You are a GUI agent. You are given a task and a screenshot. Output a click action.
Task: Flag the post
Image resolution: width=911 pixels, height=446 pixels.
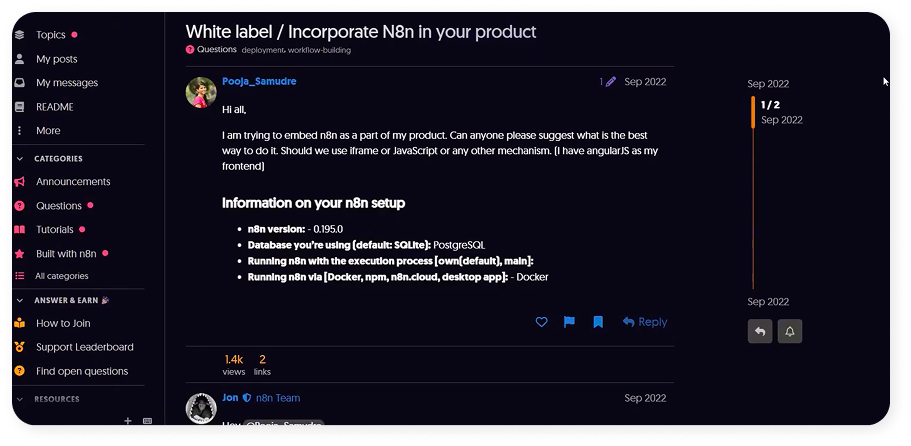point(569,322)
